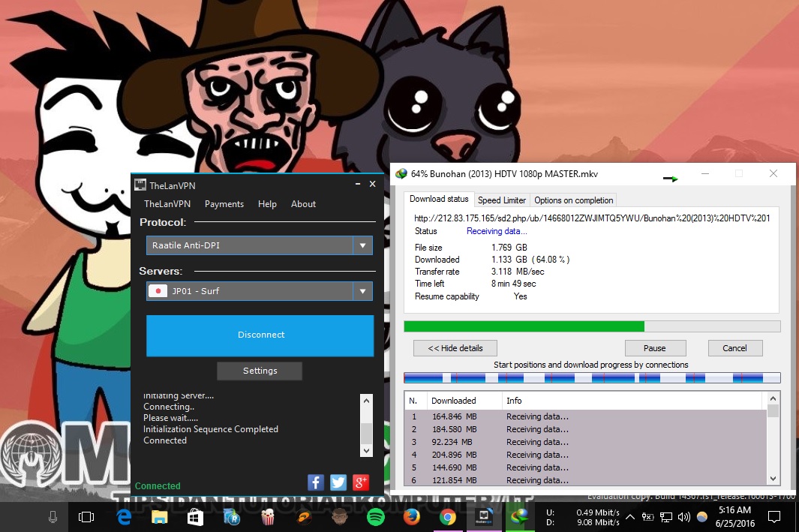Click the N. column header

click(416, 401)
